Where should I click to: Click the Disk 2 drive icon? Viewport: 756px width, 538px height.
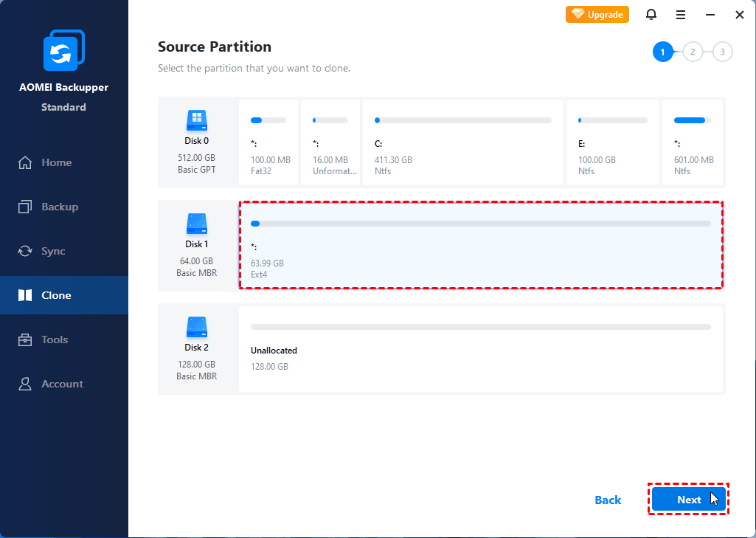click(x=196, y=326)
